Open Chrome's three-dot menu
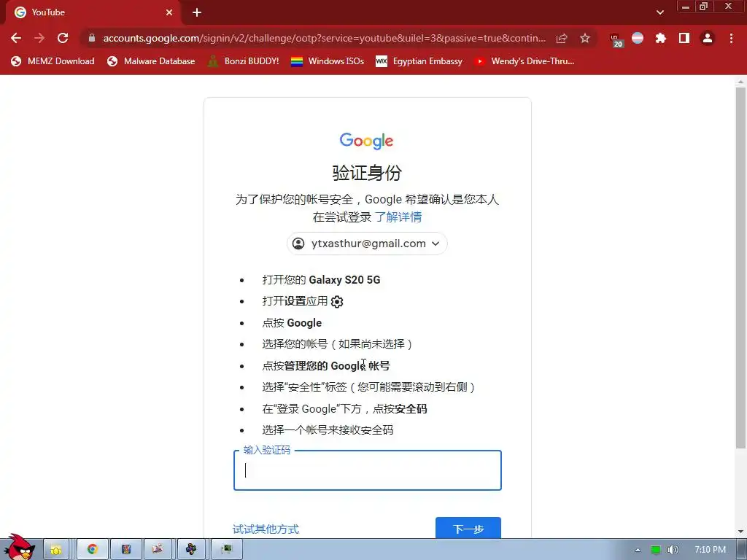The width and height of the screenshot is (747, 560). 731,38
